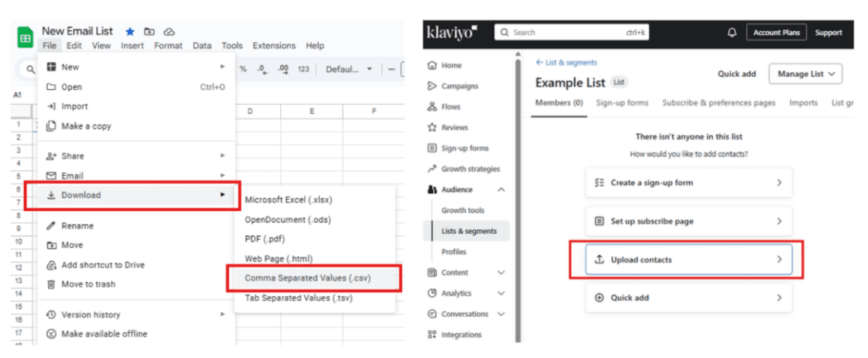The height and width of the screenshot is (358, 868).
Task: Open Lists & segments in sidebar
Action: click(x=467, y=231)
